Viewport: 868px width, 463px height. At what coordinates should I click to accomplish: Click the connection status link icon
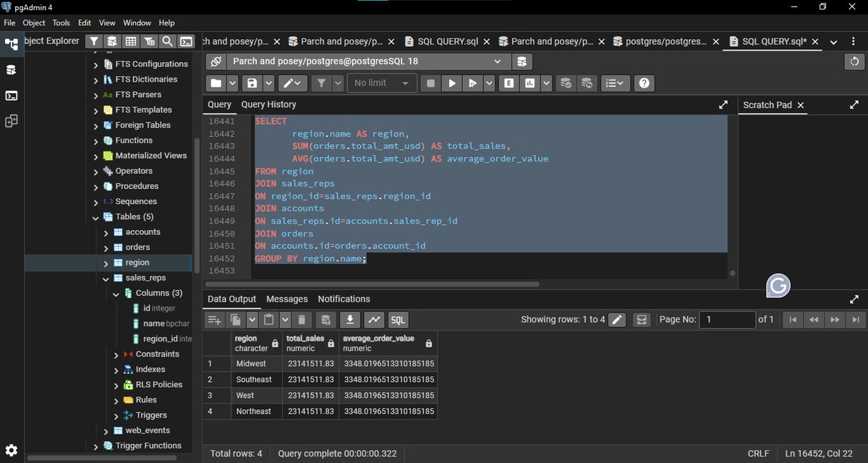pyautogui.click(x=216, y=61)
